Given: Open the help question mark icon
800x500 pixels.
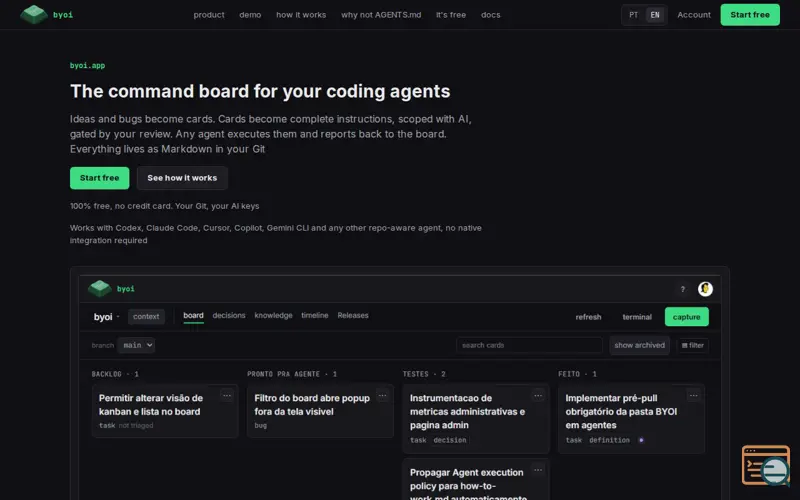Looking at the screenshot, I should (683, 289).
